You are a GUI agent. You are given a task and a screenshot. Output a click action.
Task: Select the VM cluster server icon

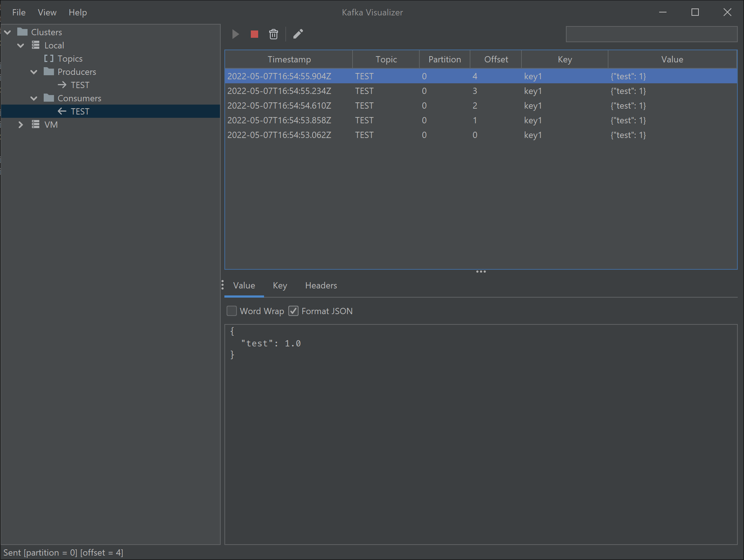pyautogui.click(x=36, y=125)
